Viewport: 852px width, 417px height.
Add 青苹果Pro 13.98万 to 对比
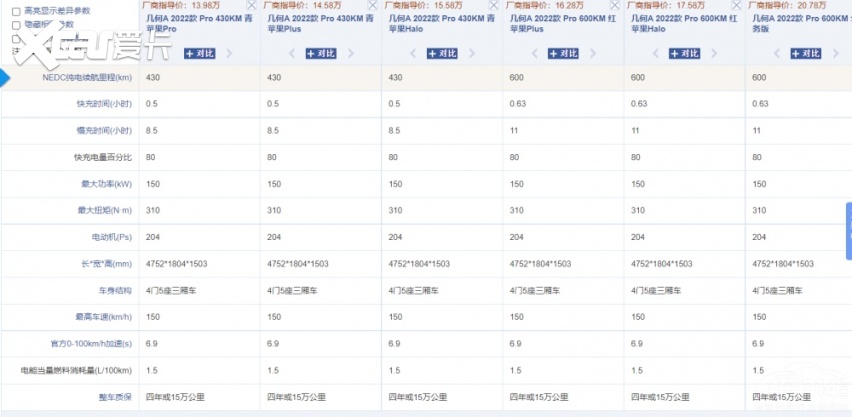tap(200, 54)
